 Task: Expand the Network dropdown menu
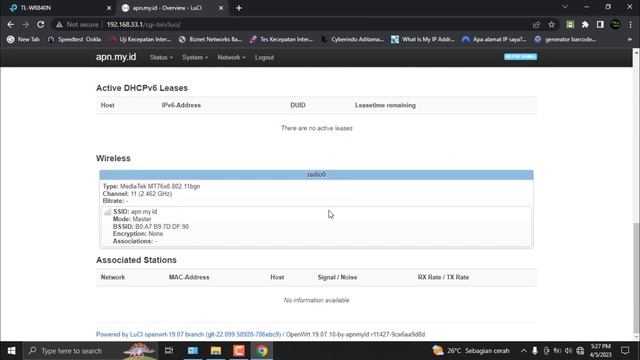click(x=231, y=58)
